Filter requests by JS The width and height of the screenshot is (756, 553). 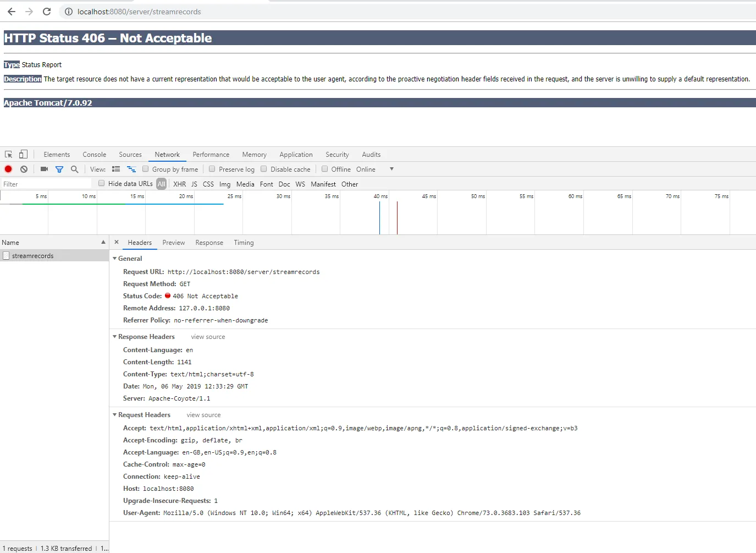pos(194,184)
